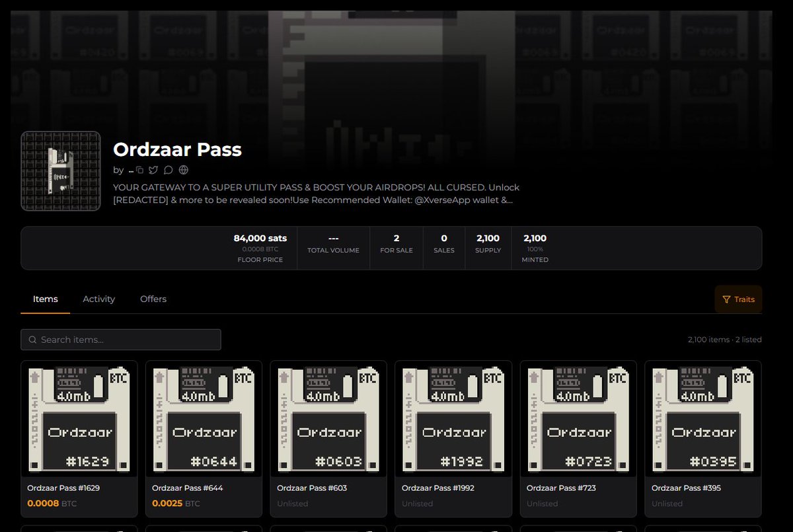Click the 100% Minted stat
The height and width of the screenshot is (532, 793).
tap(535, 248)
